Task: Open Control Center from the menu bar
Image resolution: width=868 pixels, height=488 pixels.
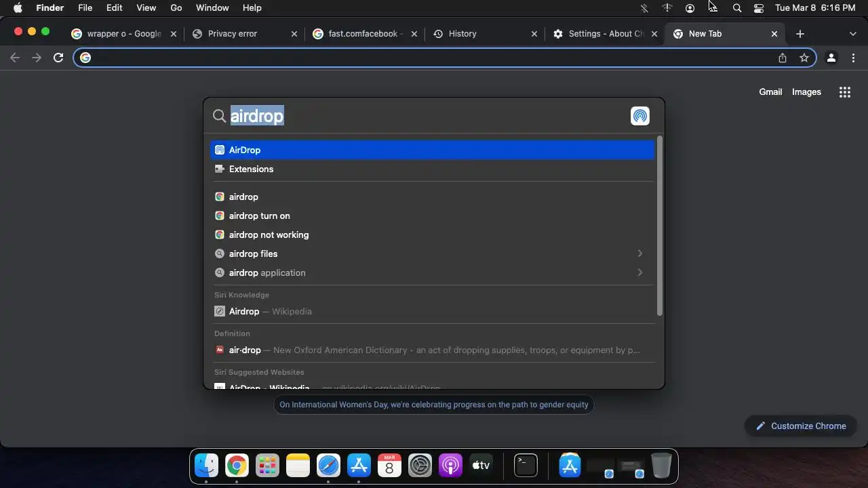Action: click(759, 8)
